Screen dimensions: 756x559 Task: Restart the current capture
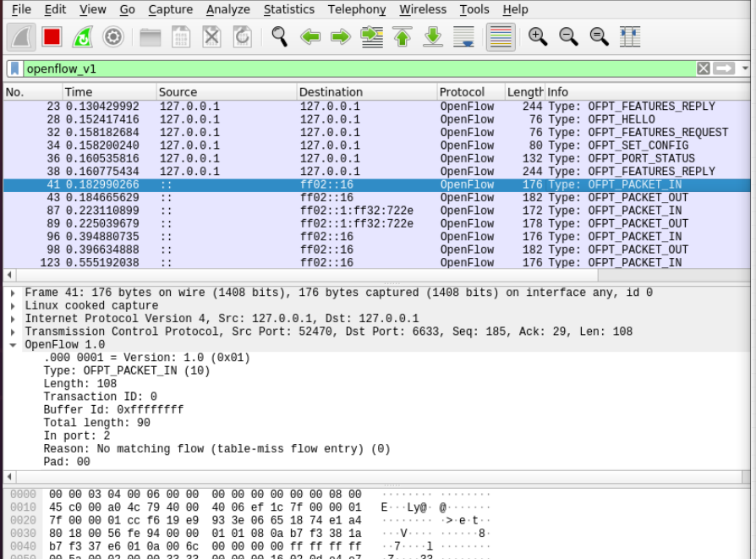click(x=82, y=36)
